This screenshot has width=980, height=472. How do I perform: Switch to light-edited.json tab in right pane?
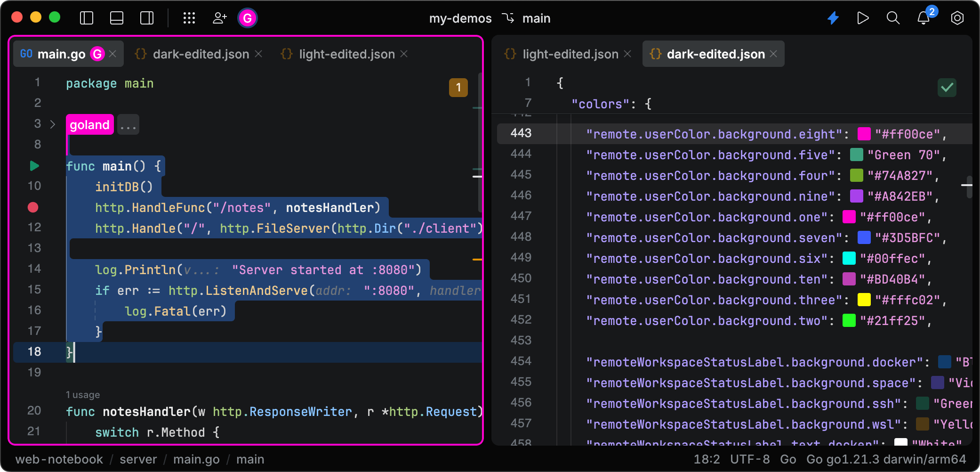point(570,54)
